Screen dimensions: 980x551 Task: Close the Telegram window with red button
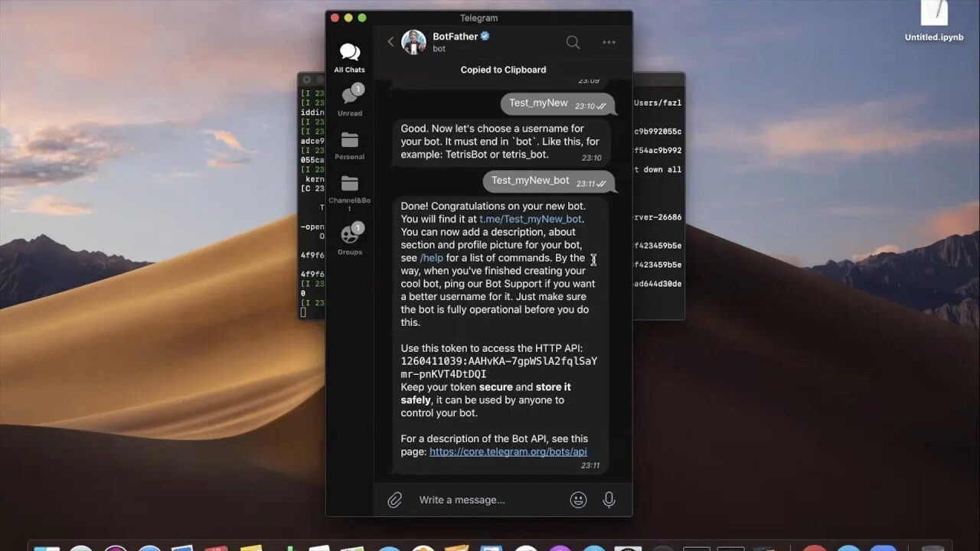click(335, 18)
